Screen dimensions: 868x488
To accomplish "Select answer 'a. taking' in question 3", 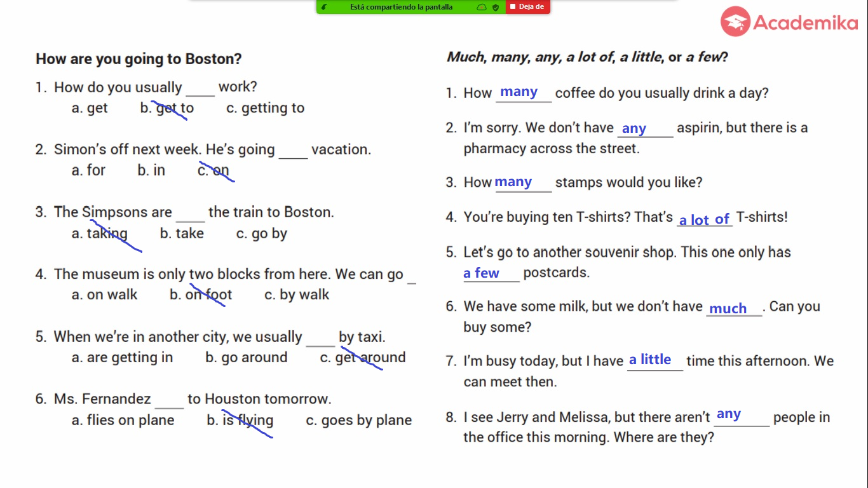I will 100,233.
